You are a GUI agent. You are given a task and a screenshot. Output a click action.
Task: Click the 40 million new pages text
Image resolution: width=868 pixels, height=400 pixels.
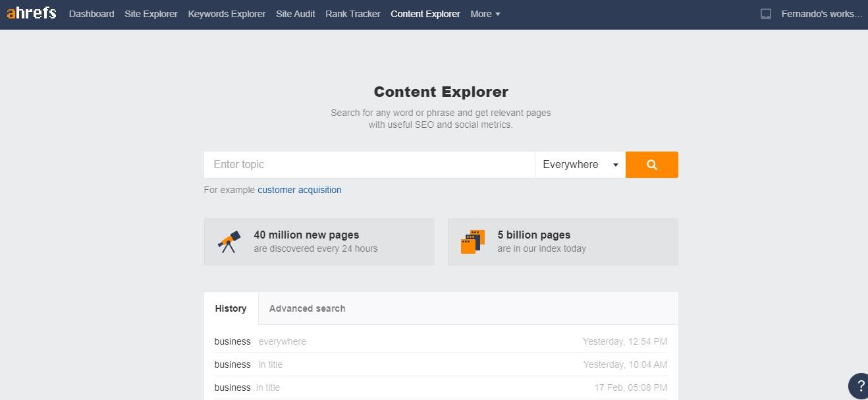click(x=306, y=235)
